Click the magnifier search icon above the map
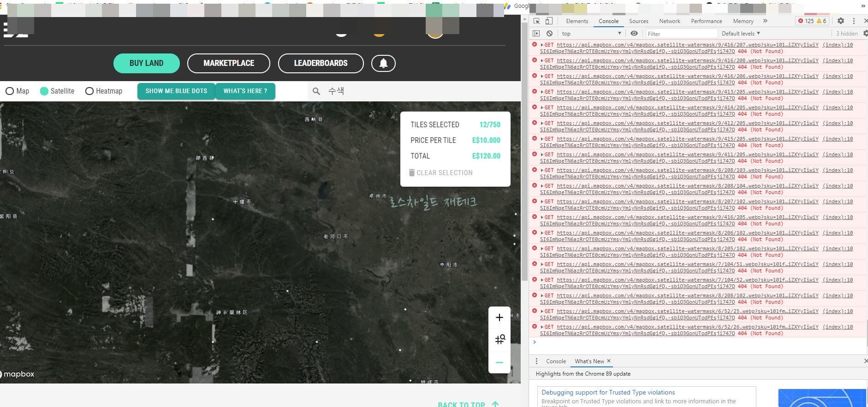868x407 pixels. (x=316, y=91)
